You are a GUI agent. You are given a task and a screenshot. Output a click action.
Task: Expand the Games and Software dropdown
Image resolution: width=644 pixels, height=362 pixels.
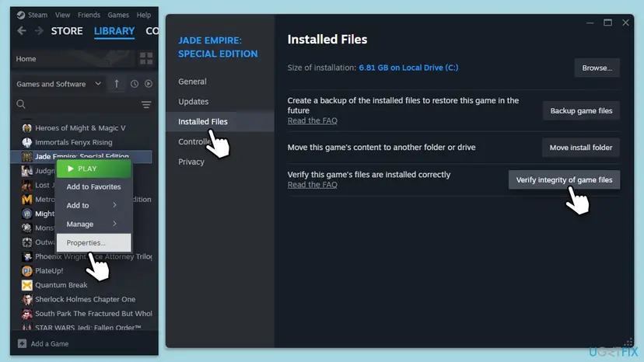59,84
